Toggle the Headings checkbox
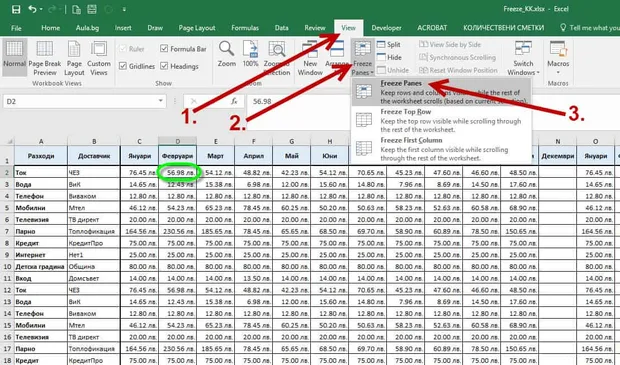The height and width of the screenshot is (365, 620). point(164,66)
